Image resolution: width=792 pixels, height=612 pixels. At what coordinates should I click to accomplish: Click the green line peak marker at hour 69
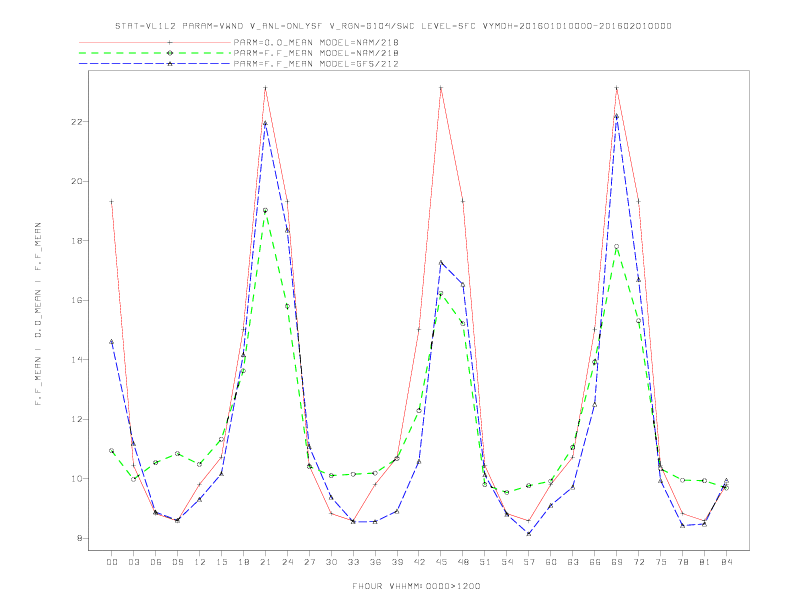pos(617,246)
